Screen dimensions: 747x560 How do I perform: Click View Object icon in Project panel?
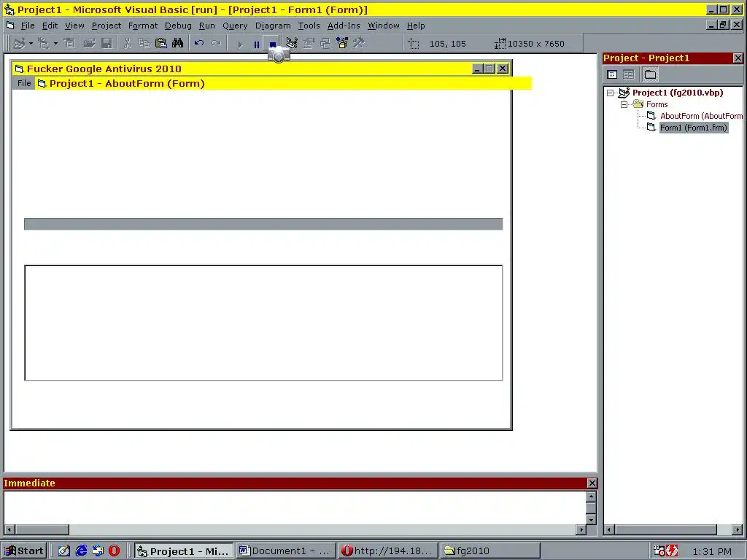(629, 74)
